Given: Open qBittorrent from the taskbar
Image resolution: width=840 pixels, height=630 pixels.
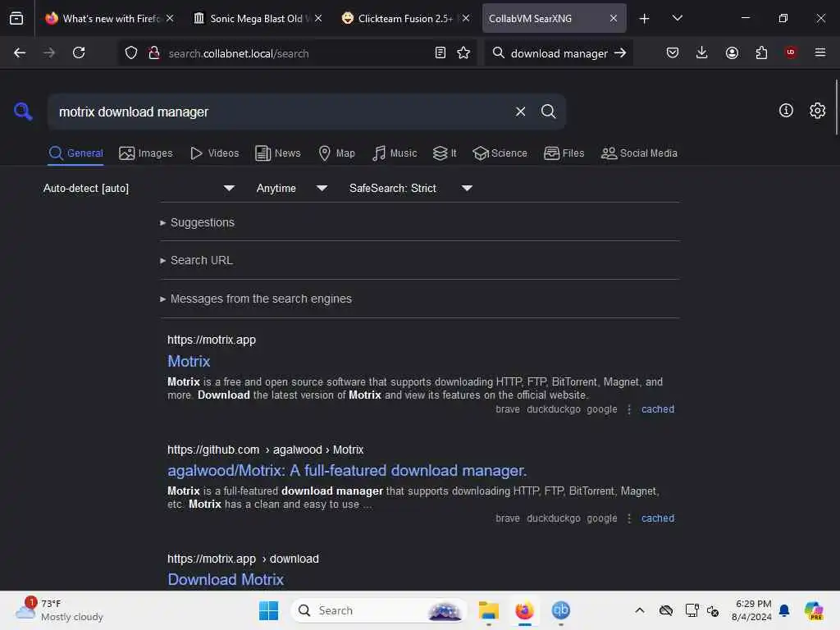Looking at the screenshot, I should pyautogui.click(x=560, y=610).
